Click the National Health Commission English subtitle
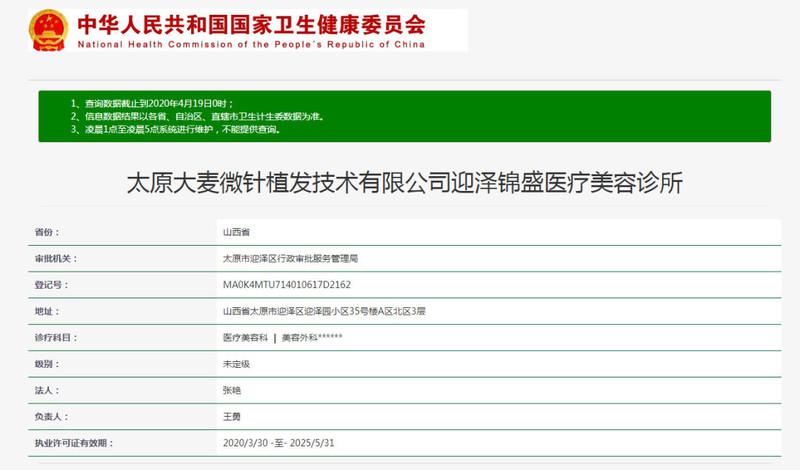This screenshot has height=470, width=800. pyautogui.click(x=250, y=44)
